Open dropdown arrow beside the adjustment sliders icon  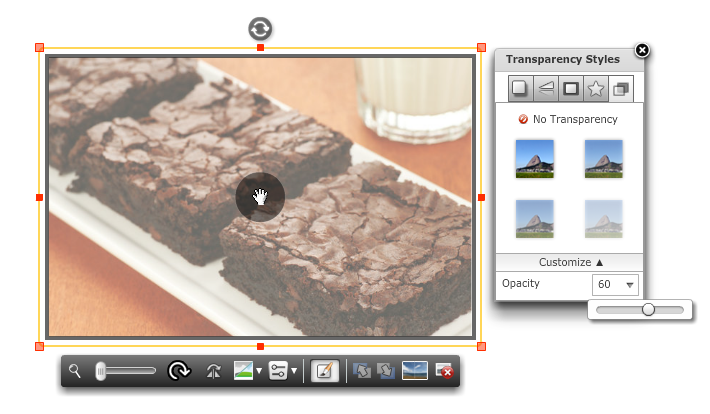point(294,371)
